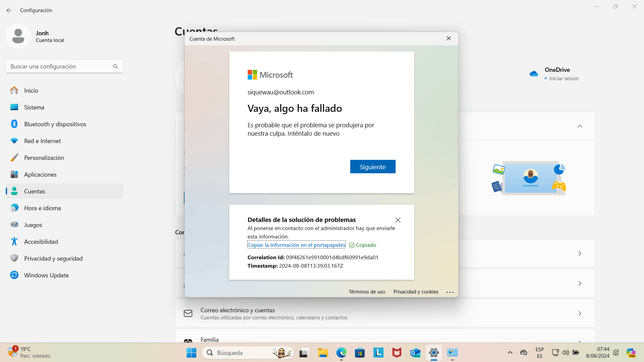Click the search magnifier in settings search box

coord(115,66)
